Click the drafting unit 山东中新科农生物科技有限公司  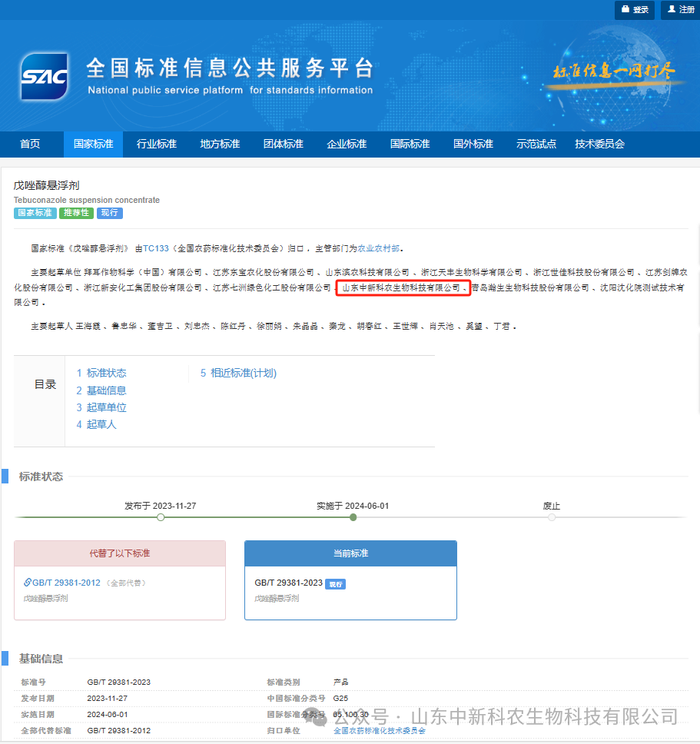click(401, 288)
